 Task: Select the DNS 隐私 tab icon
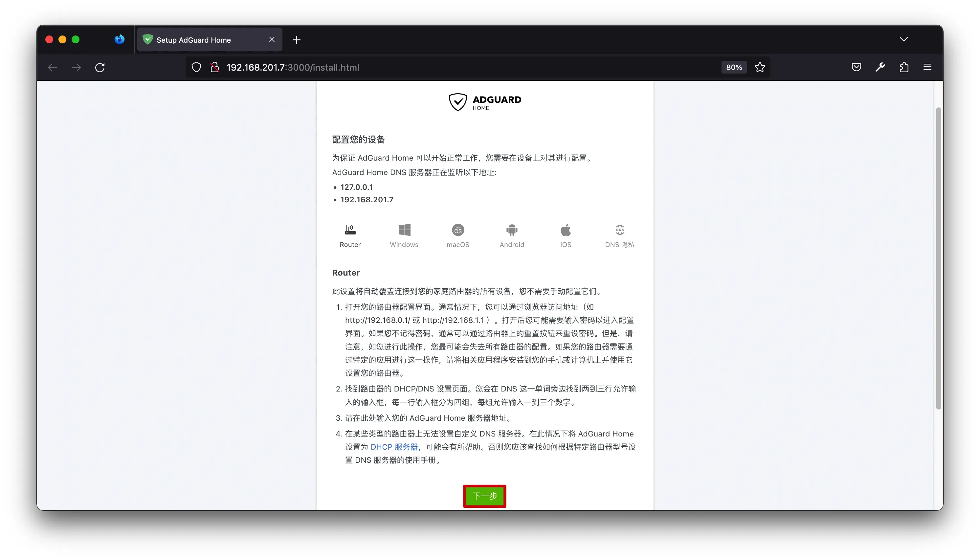[619, 230]
